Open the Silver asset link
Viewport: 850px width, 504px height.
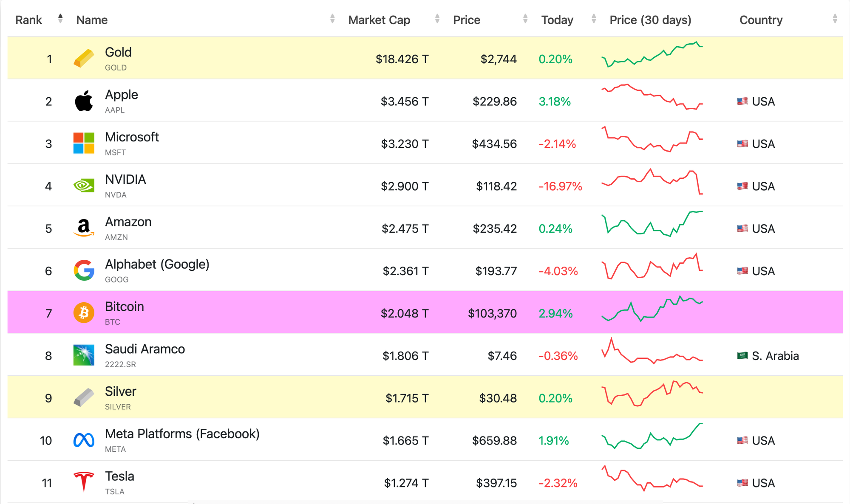[120, 391]
